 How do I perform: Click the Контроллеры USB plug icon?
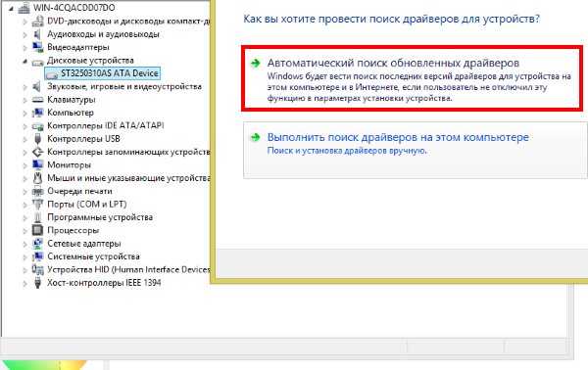[x=37, y=139]
